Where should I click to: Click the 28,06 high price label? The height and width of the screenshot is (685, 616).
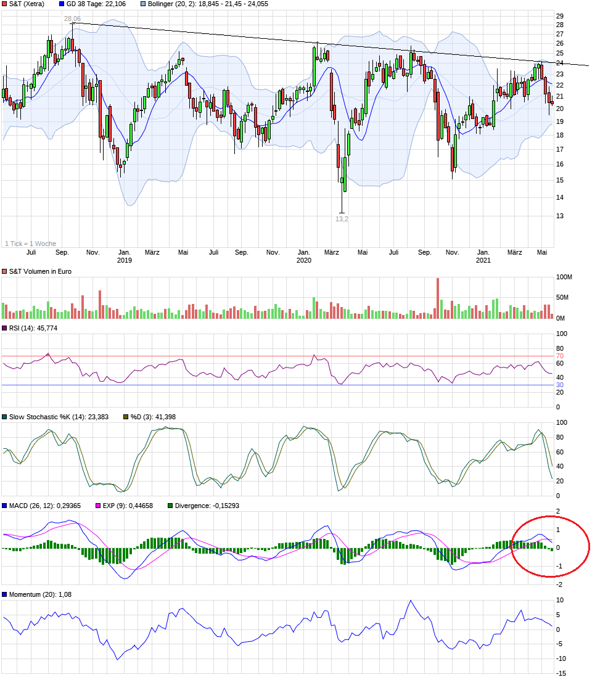click(x=72, y=18)
